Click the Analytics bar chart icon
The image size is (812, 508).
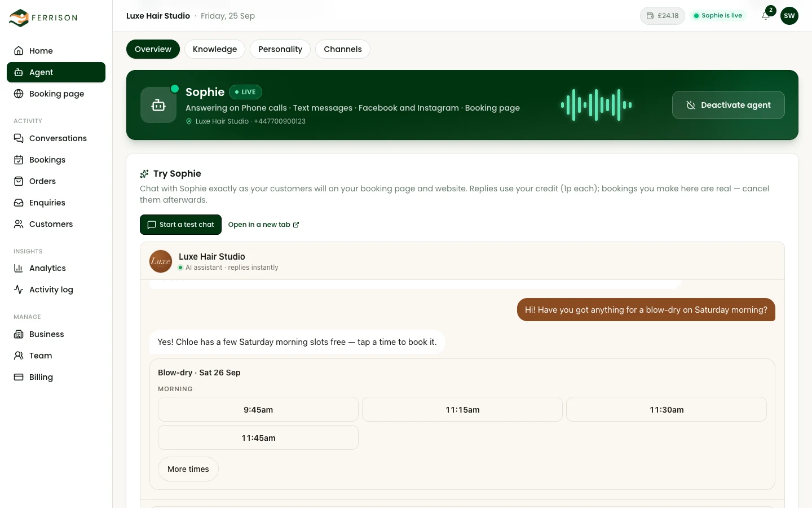(19, 268)
